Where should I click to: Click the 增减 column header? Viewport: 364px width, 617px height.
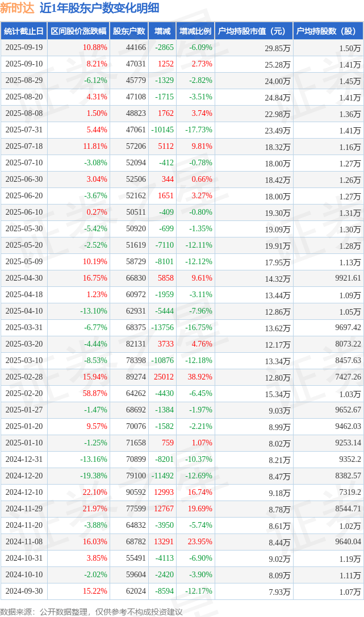coord(162,31)
